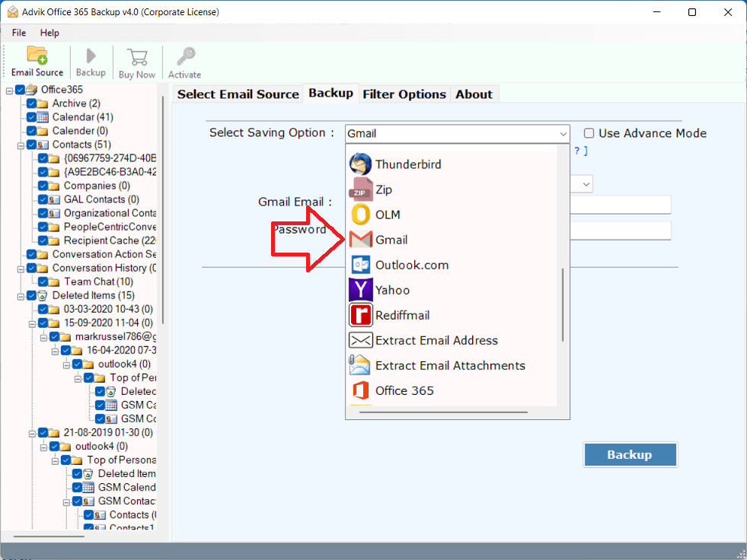Open the Buy Now shopping cart icon
Viewport: 747px width, 560px height.
137,57
